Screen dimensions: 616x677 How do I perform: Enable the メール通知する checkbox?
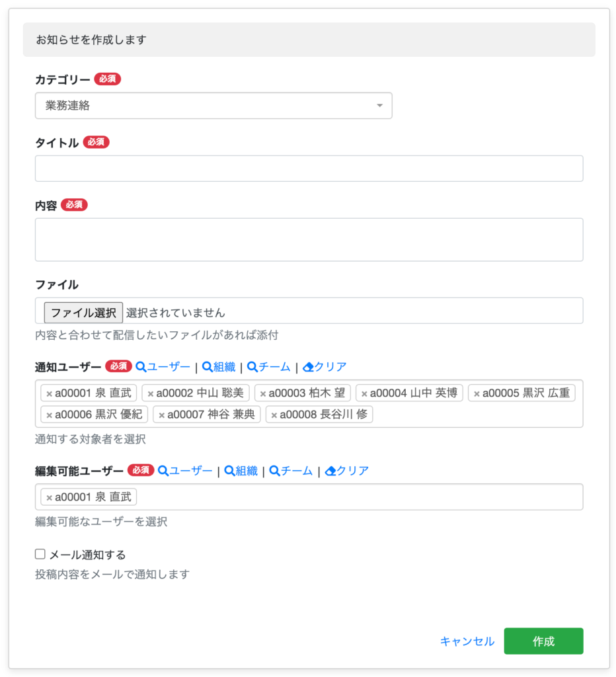[40, 554]
